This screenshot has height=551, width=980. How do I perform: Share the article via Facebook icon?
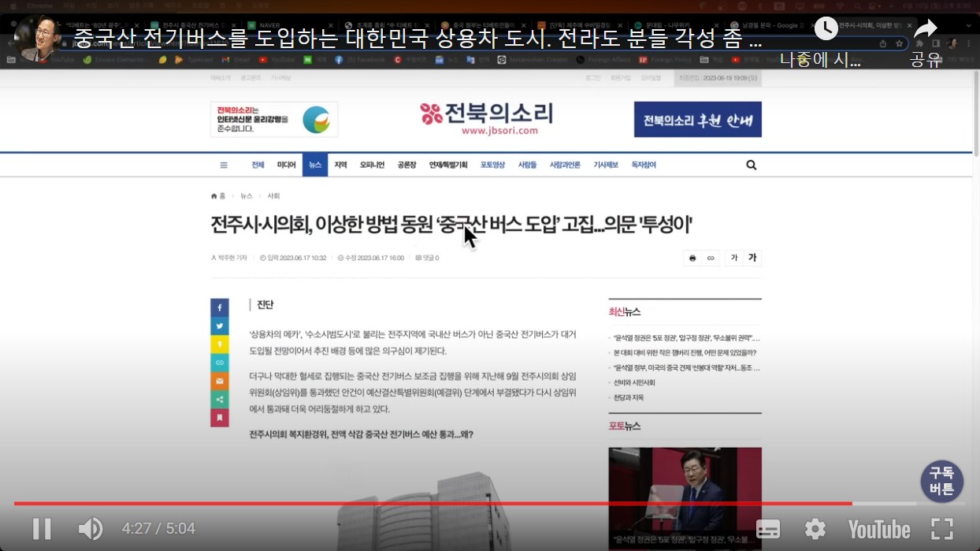[220, 308]
